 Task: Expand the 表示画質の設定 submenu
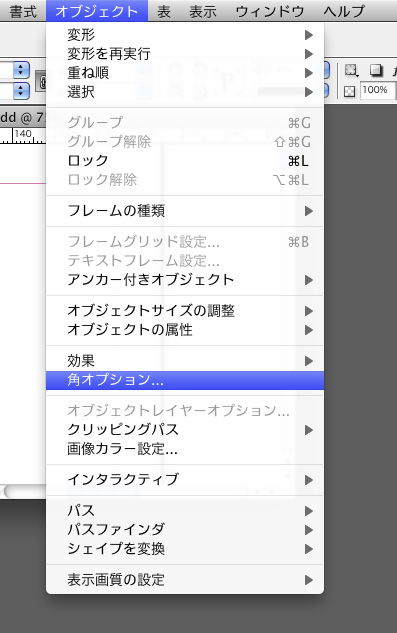pos(185,580)
